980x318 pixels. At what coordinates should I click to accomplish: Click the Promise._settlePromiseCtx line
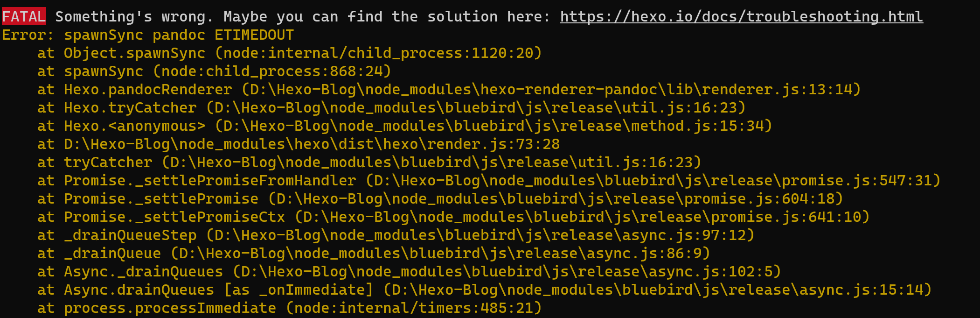pyautogui.click(x=453, y=217)
